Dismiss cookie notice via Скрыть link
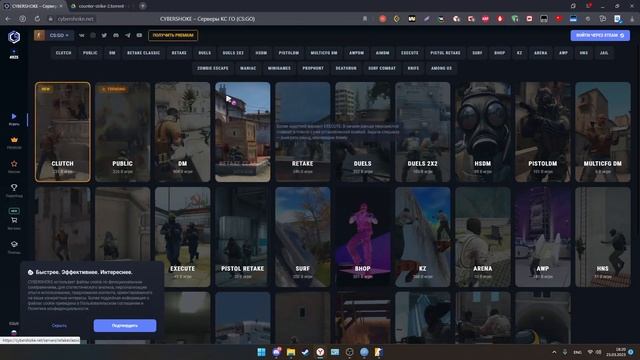640x360 pixels. coord(59,326)
